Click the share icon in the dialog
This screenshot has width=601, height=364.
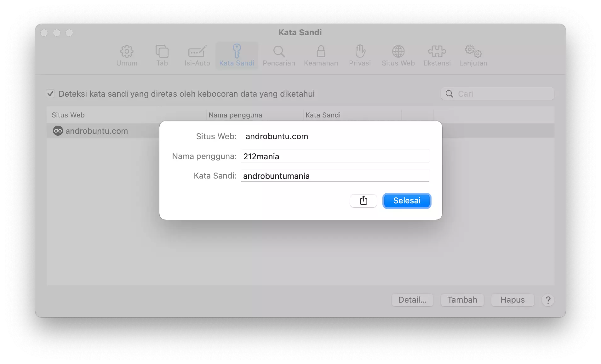(x=363, y=201)
